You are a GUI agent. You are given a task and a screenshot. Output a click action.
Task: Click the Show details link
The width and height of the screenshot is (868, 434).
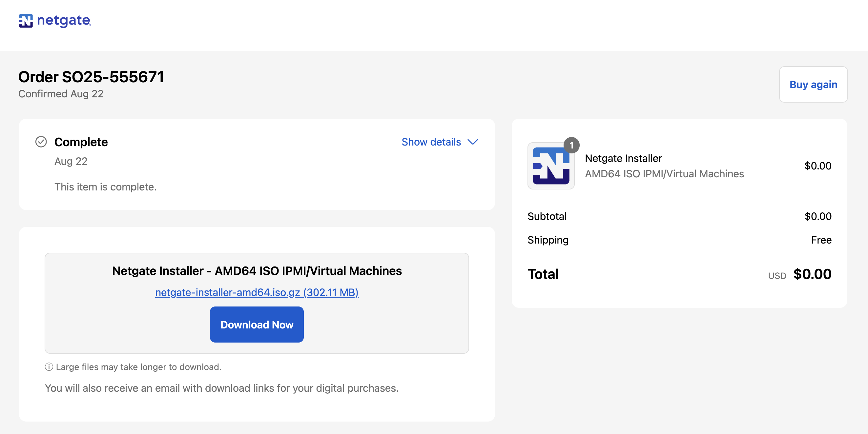point(431,142)
